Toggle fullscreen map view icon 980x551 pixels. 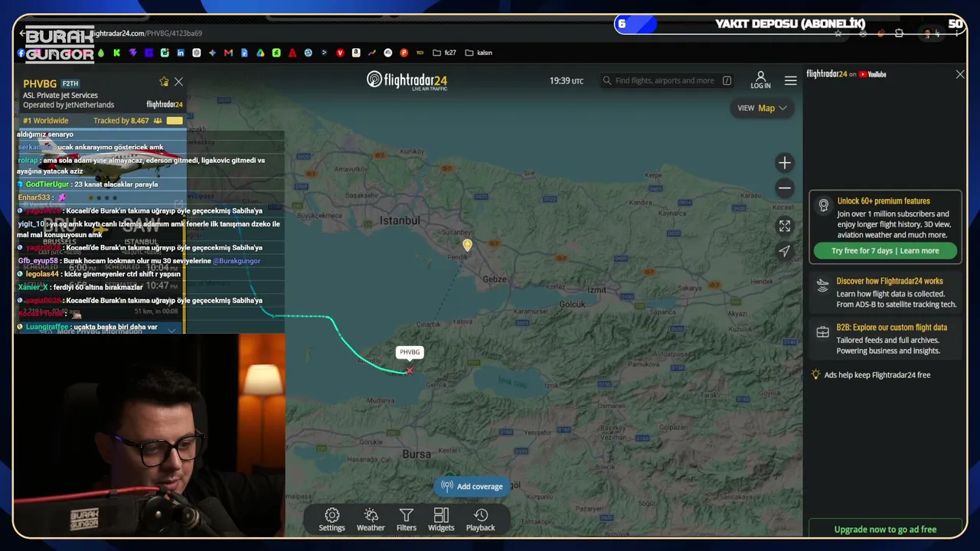(x=785, y=227)
